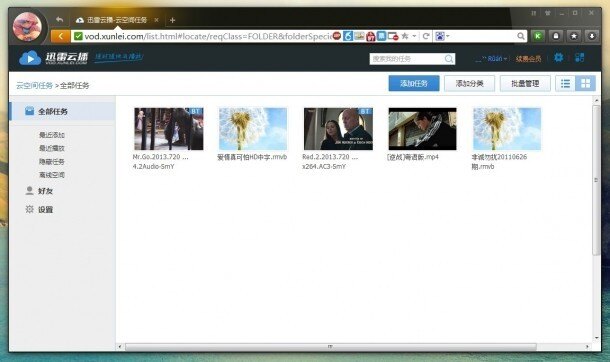Image resolution: width=610 pixels, height=362 pixels.
Task: Click the lock toolbar button
Action: click(x=556, y=36)
